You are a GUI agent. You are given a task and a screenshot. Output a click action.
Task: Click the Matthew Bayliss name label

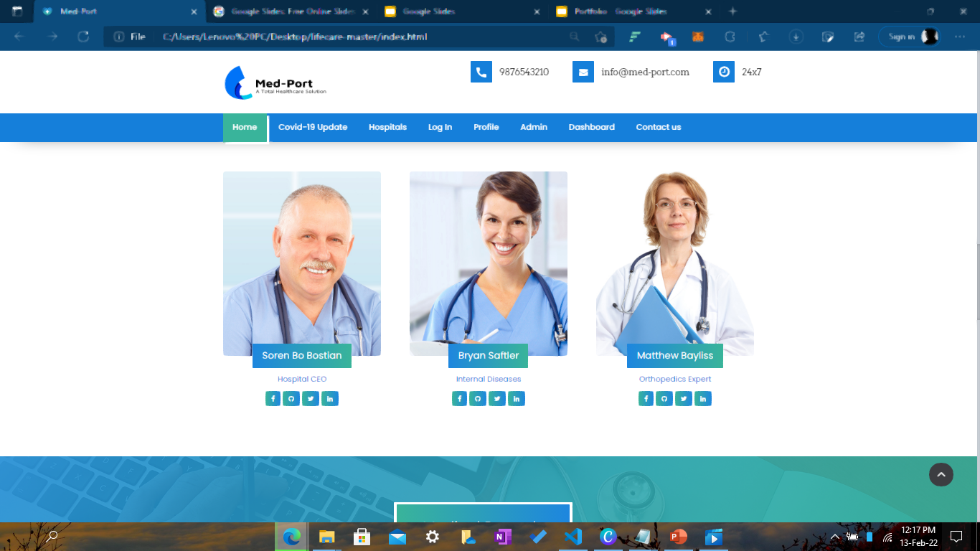pos(675,356)
